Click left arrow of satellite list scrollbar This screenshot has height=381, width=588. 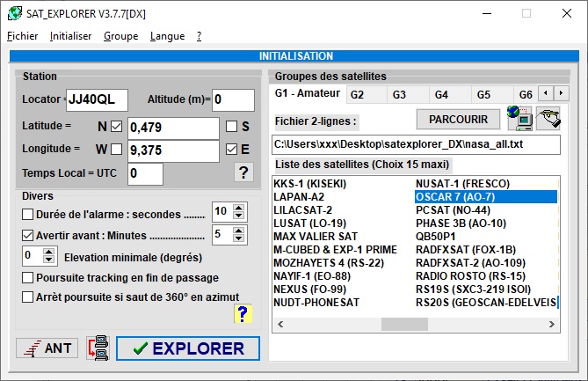[x=280, y=324]
